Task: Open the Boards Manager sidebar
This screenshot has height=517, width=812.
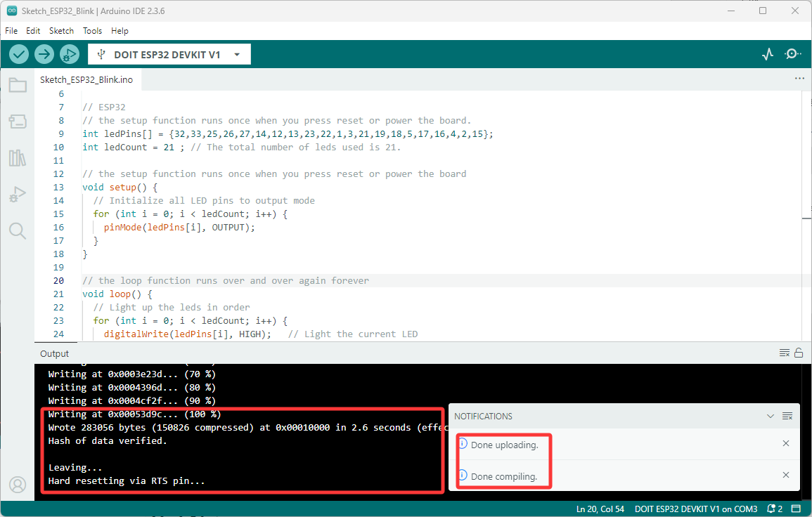Action: point(18,122)
